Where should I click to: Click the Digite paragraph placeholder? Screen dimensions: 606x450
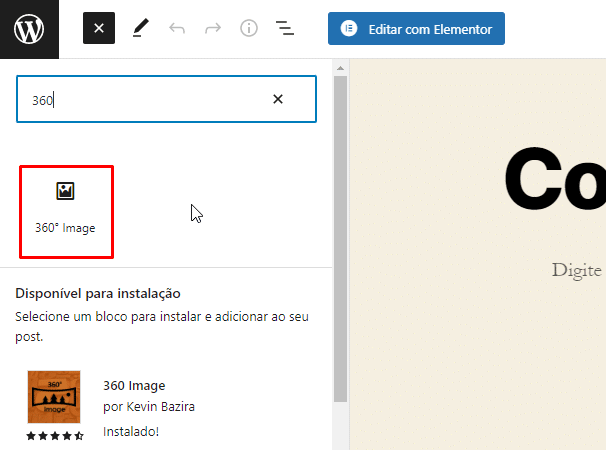pyautogui.click(x=576, y=270)
